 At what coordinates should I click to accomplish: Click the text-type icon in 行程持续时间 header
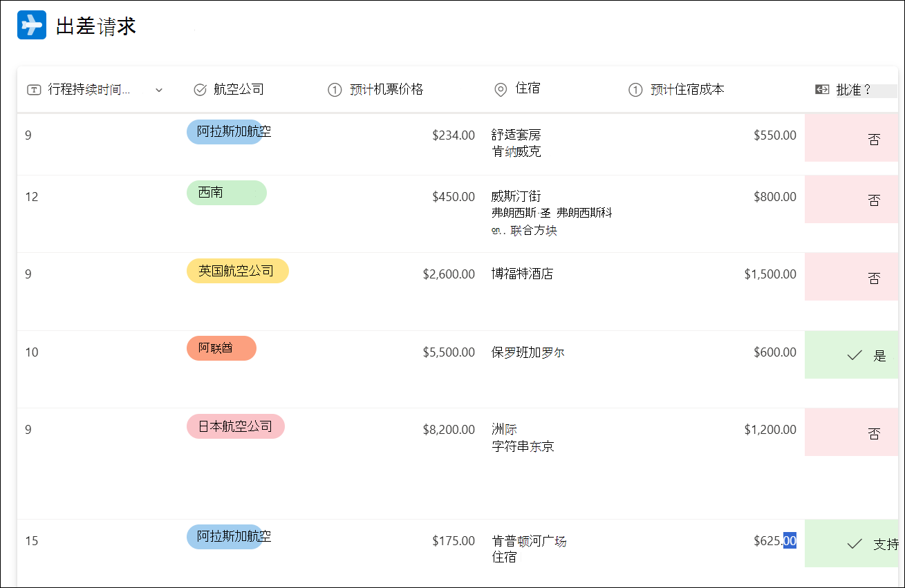(x=34, y=90)
